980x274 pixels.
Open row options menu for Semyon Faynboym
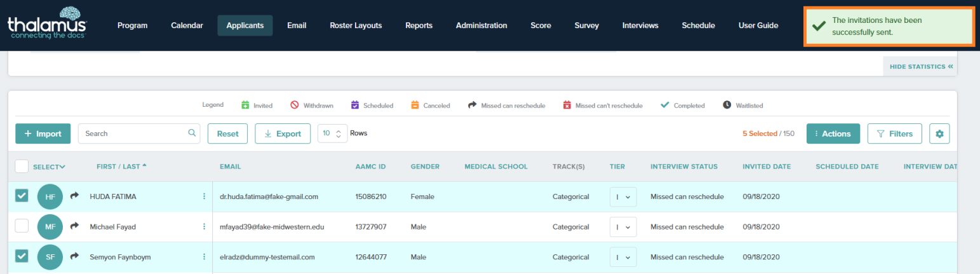pos(204,257)
